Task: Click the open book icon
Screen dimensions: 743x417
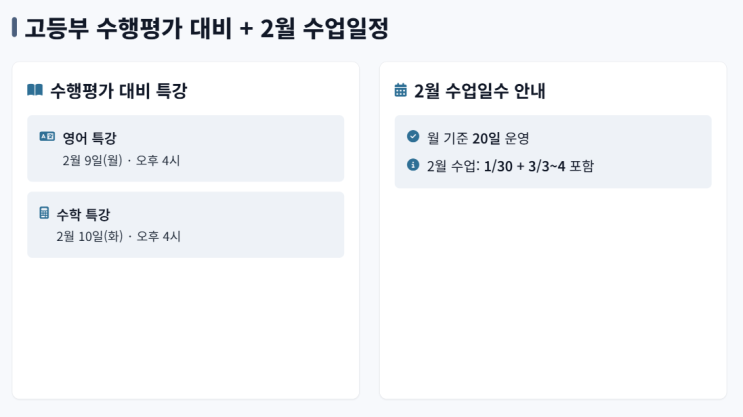Action: (x=35, y=91)
